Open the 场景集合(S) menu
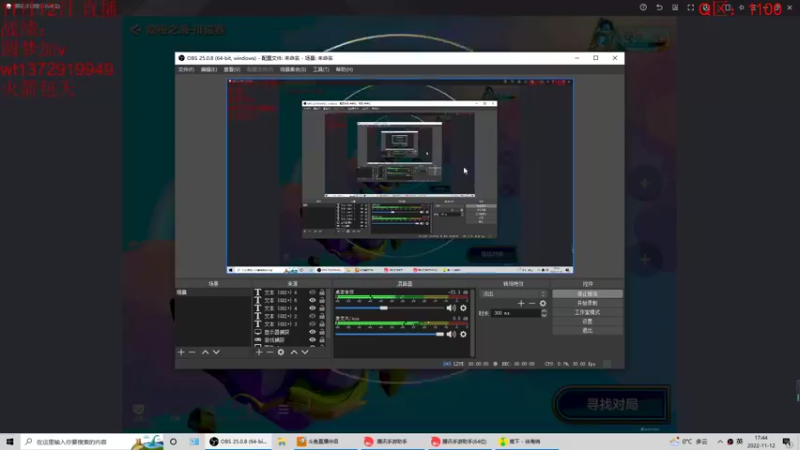 [x=293, y=69]
